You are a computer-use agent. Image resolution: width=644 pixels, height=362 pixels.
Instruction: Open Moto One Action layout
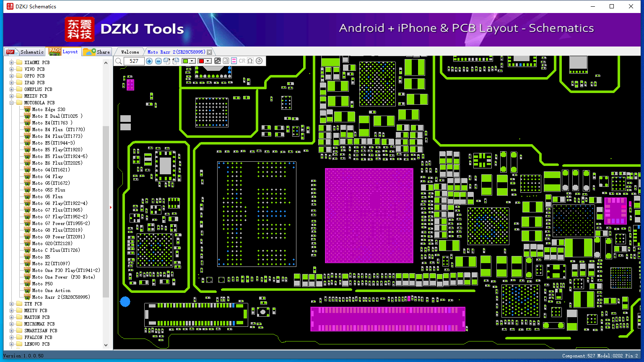[51, 290]
